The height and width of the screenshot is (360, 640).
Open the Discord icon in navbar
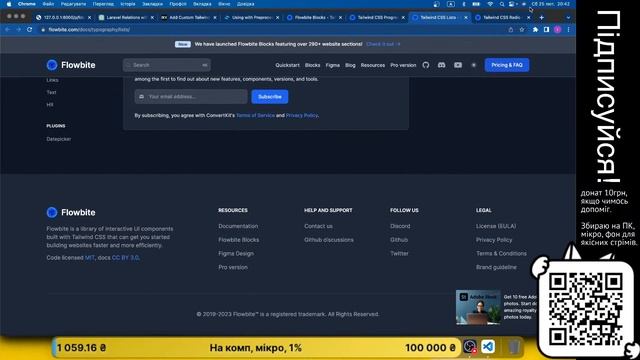click(x=441, y=65)
